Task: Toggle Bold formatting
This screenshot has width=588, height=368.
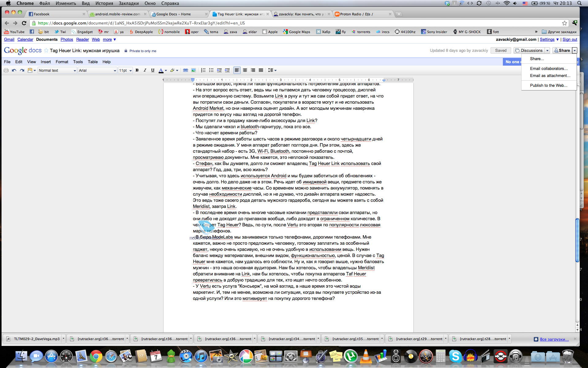Action: [x=137, y=71]
